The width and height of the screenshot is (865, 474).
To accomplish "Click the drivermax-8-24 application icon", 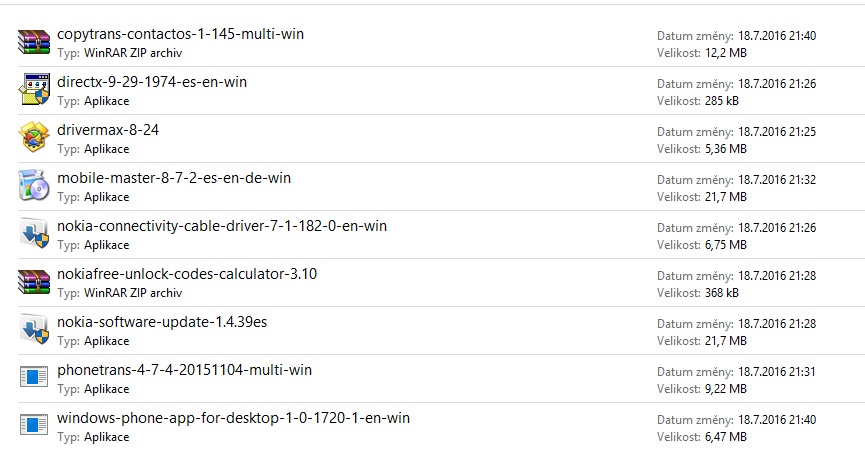I will (34, 138).
